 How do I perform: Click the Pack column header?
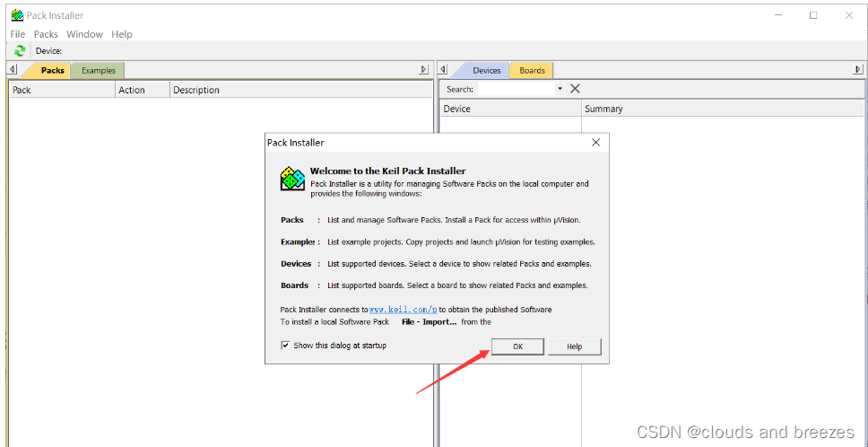pos(62,90)
